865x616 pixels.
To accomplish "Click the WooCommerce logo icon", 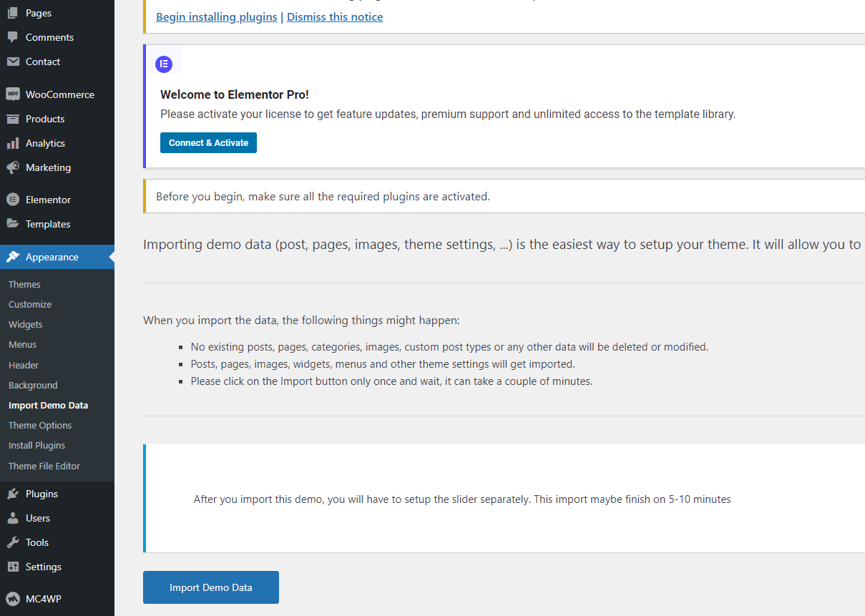I will pyautogui.click(x=13, y=94).
